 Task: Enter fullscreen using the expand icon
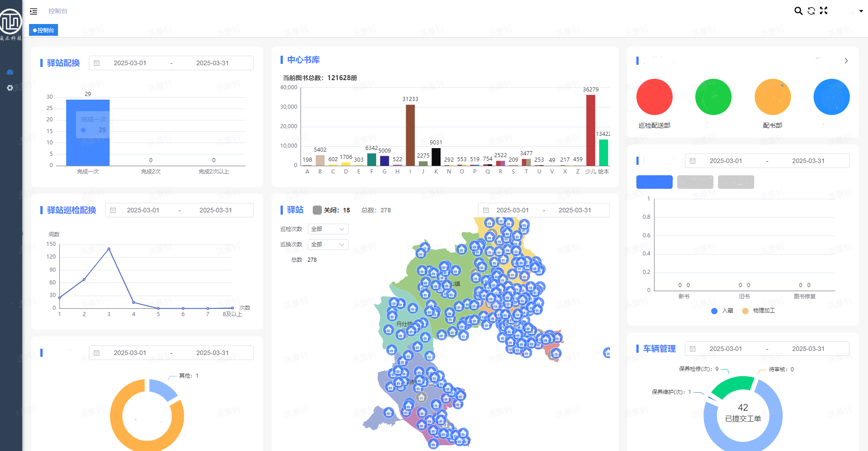coord(824,11)
